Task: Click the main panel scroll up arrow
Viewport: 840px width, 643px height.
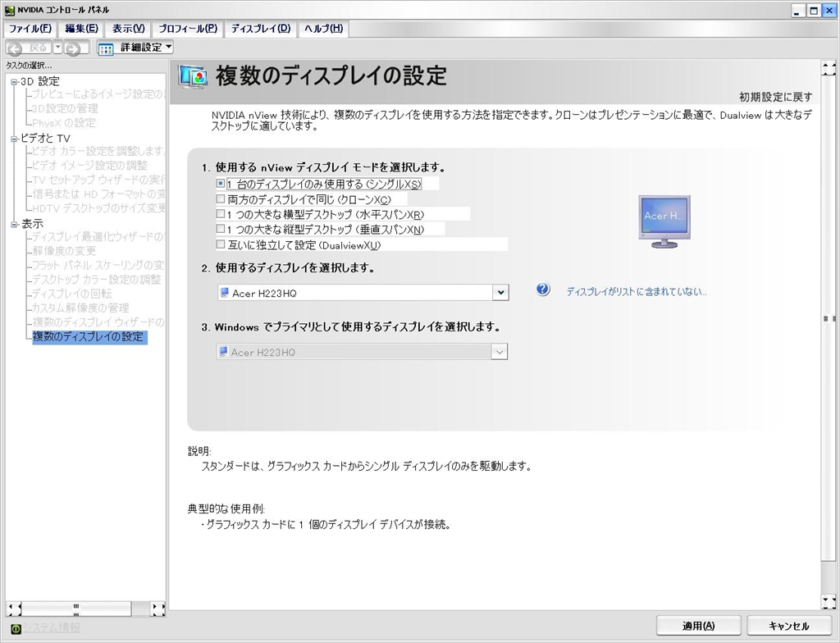Action: pyautogui.click(x=829, y=68)
